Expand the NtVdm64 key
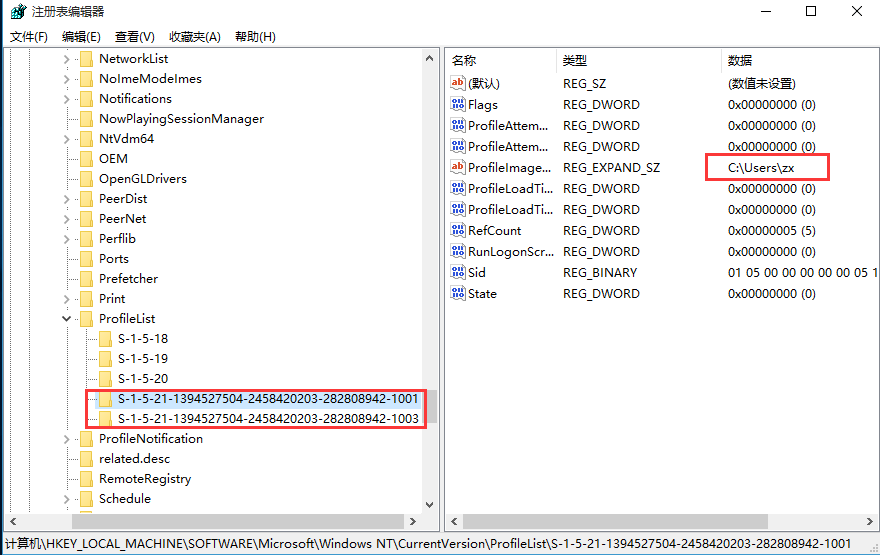 click(x=66, y=139)
